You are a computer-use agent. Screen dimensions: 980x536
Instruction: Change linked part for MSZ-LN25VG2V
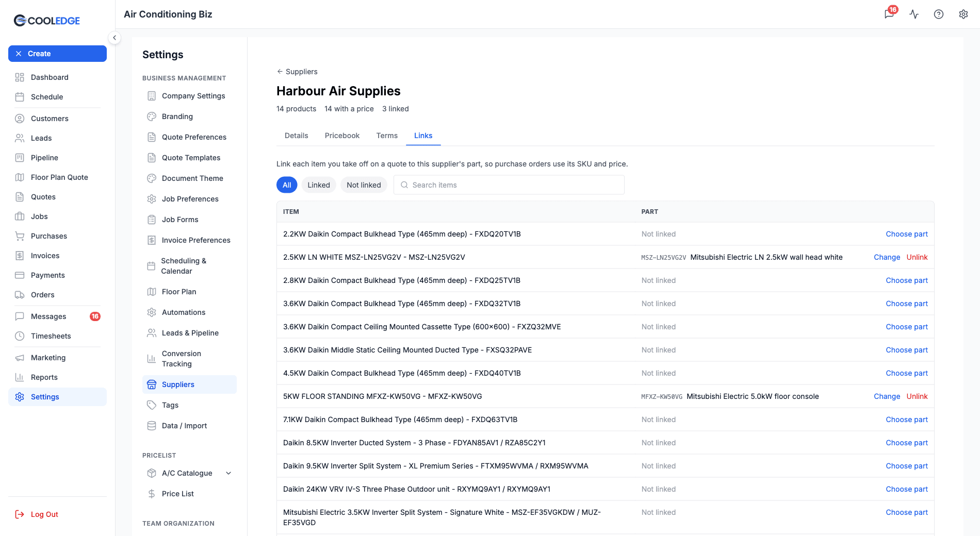tap(887, 257)
